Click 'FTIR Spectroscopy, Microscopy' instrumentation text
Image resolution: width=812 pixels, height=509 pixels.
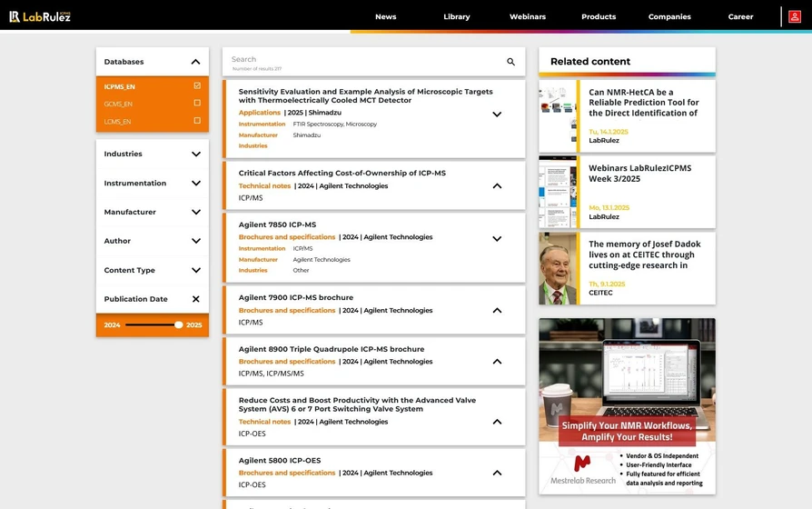tap(335, 125)
